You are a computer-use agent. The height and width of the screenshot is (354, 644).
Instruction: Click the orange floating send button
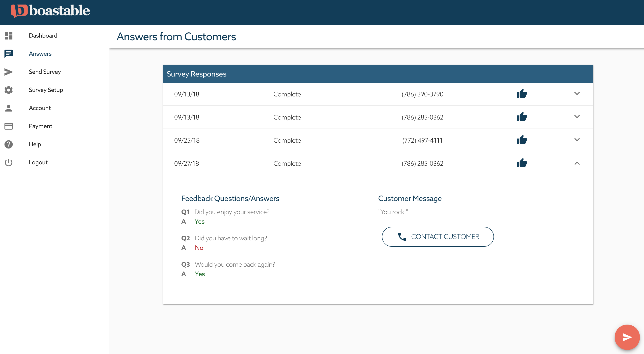pyautogui.click(x=627, y=337)
